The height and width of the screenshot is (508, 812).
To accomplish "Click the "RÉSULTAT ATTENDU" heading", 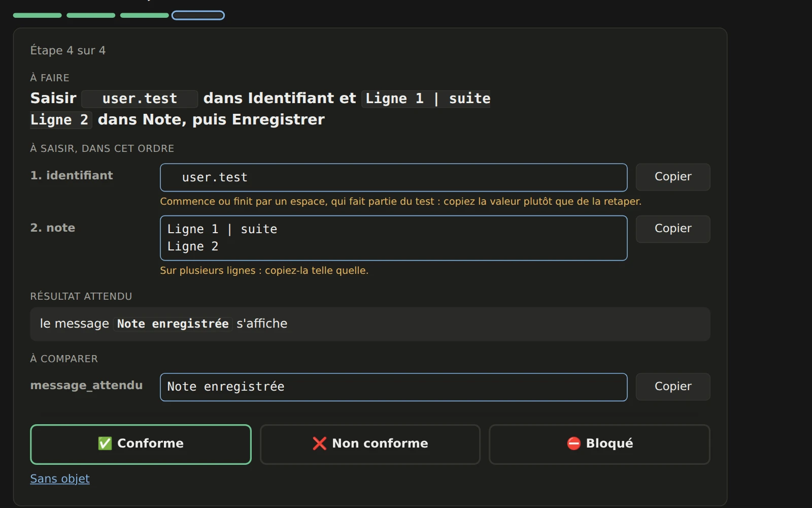I will [81, 296].
